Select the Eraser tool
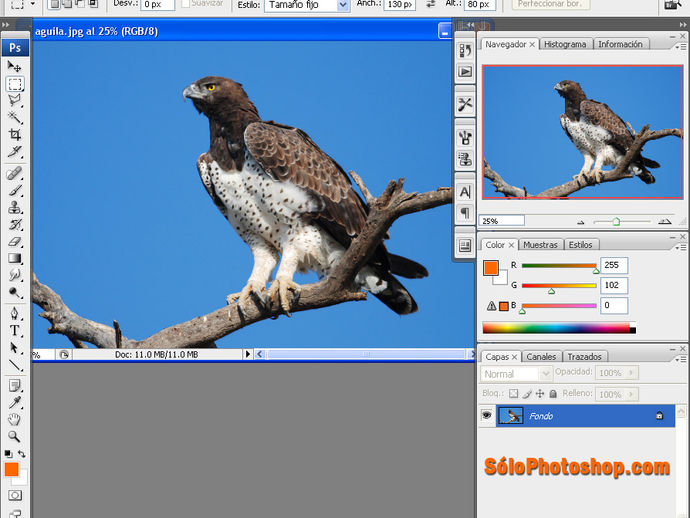This screenshot has height=518, width=690. 15,241
